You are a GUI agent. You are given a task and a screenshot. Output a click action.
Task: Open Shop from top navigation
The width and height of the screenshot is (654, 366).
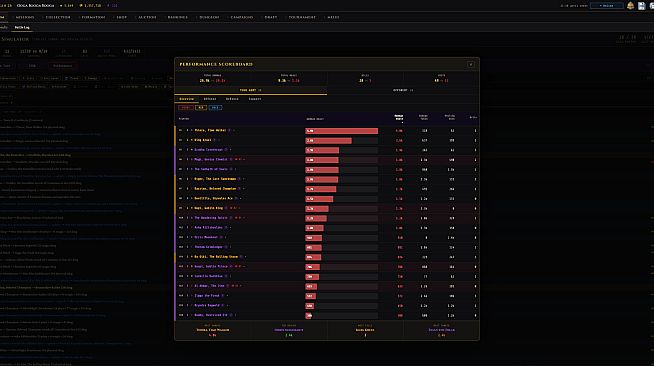pyautogui.click(x=121, y=18)
